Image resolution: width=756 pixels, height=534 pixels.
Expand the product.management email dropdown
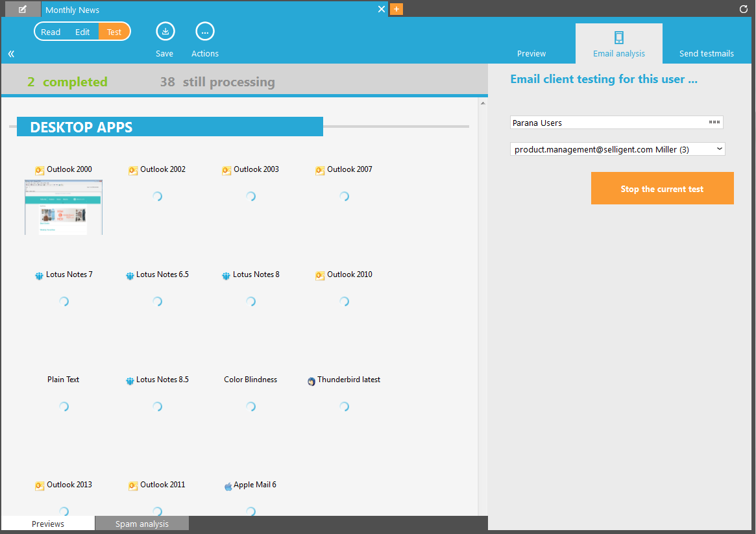719,149
